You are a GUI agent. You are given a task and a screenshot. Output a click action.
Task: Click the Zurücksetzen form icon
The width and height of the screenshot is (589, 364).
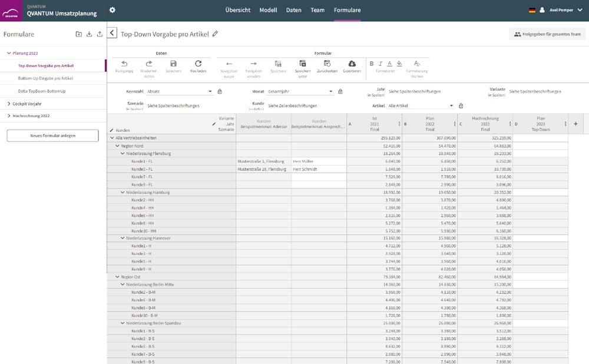coord(327,64)
